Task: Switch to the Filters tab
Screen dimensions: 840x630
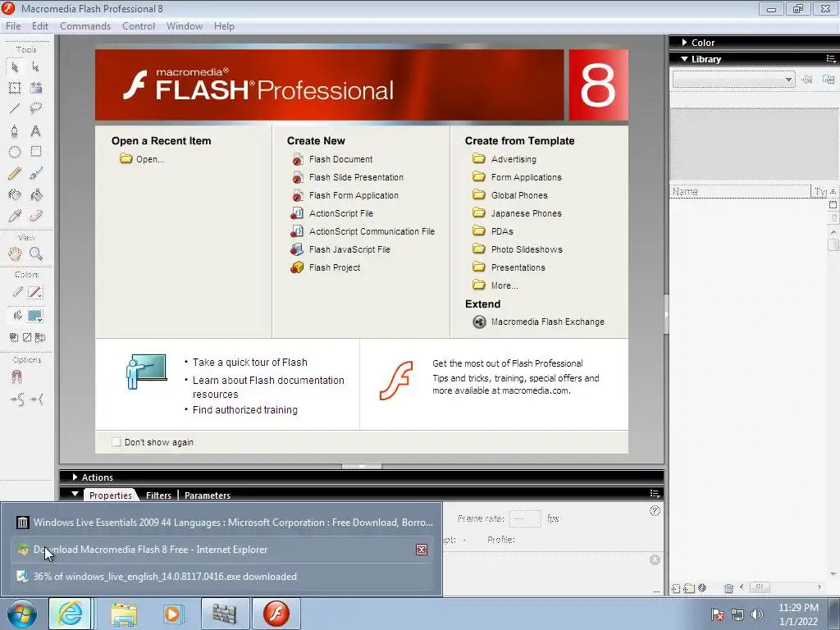Action: (x=158, y=495)
